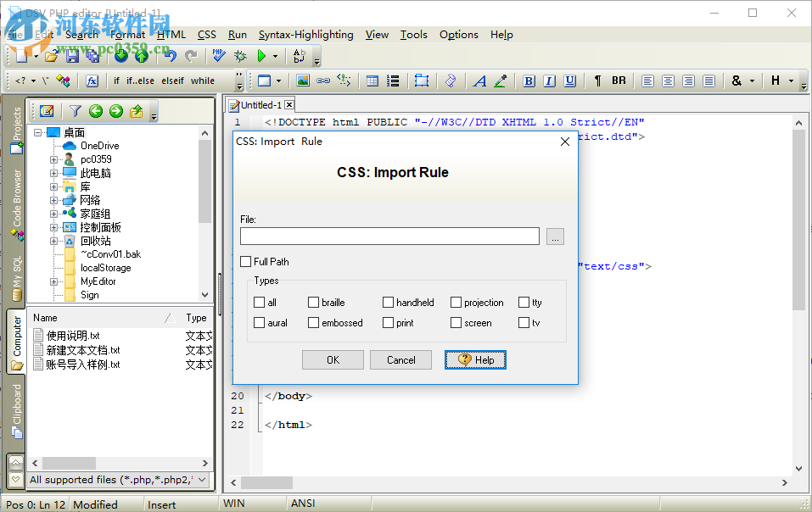Viewport: 812px width, 512px height.
Task: Click the text highlight color tool
Action: click(500, 81)
